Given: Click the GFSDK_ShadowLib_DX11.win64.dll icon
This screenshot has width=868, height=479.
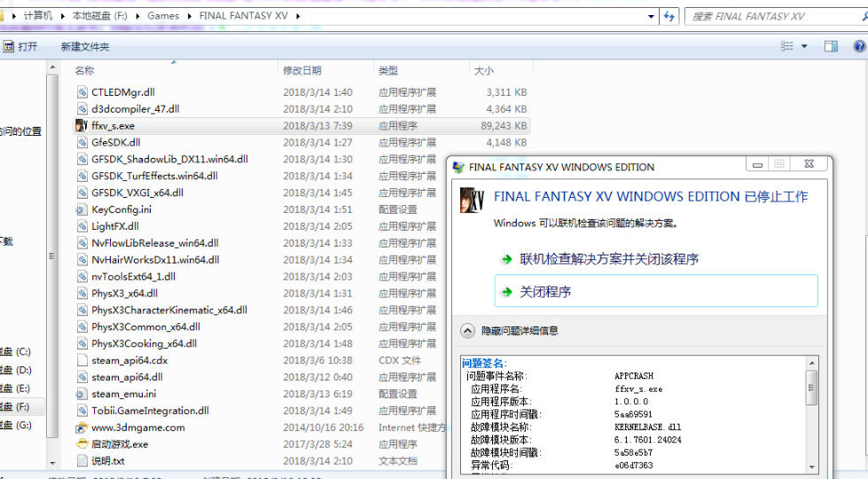Looking at the screenshot, I should click(x=82, y=160).
